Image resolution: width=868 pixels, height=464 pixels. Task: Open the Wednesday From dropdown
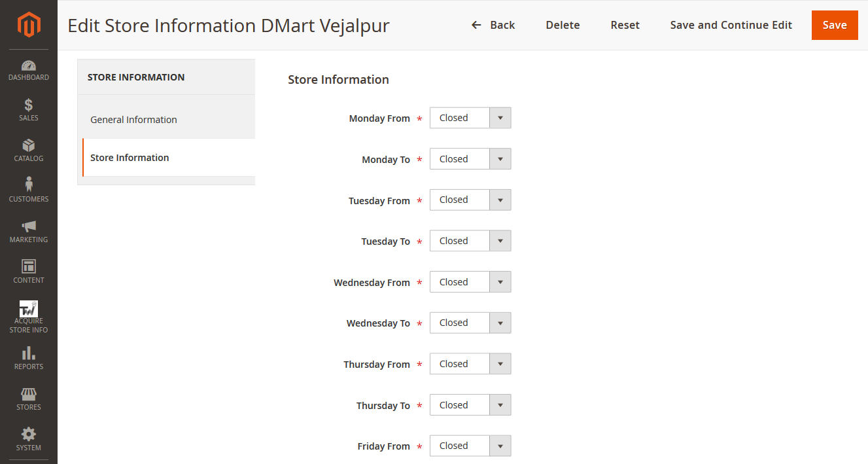(470, 282)
